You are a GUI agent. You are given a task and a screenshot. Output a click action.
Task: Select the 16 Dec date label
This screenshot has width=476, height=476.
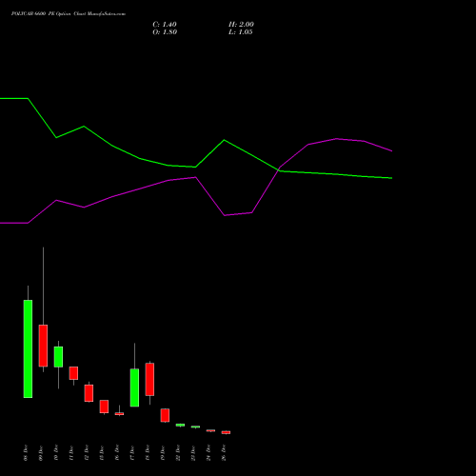pos(117,453)
